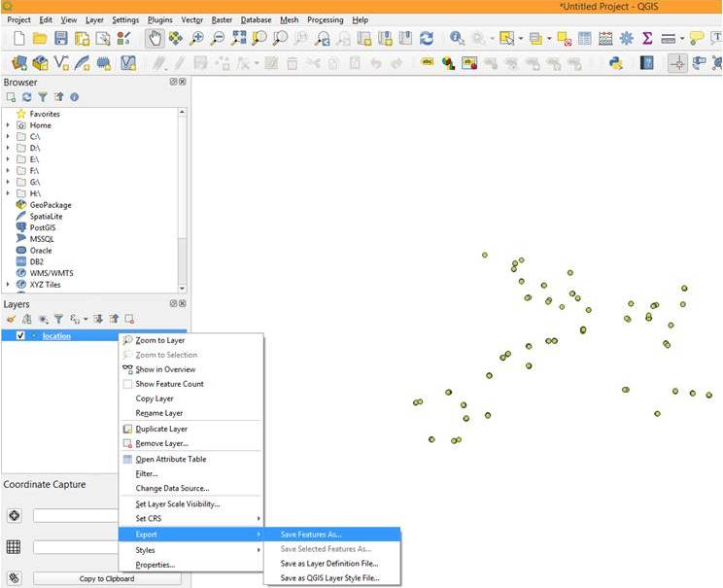
Task: Click the Select Features by area icon
Action: (506, 39)
